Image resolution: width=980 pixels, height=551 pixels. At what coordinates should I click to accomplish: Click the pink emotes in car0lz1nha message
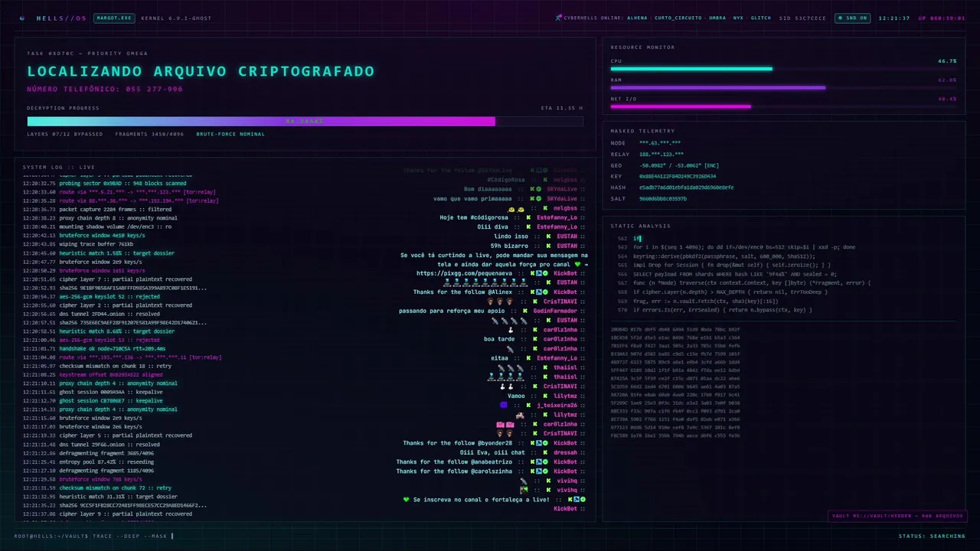[x=505, y=424]
